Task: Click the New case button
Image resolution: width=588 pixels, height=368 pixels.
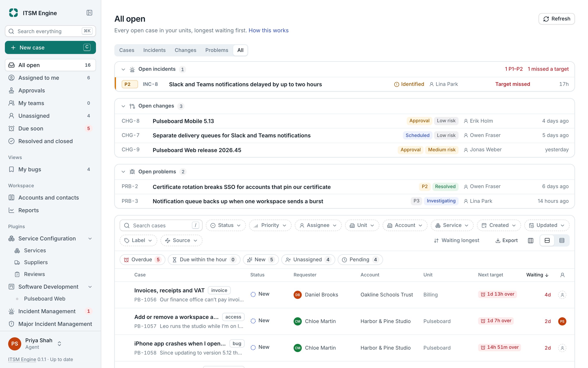Action: (50, 47)
